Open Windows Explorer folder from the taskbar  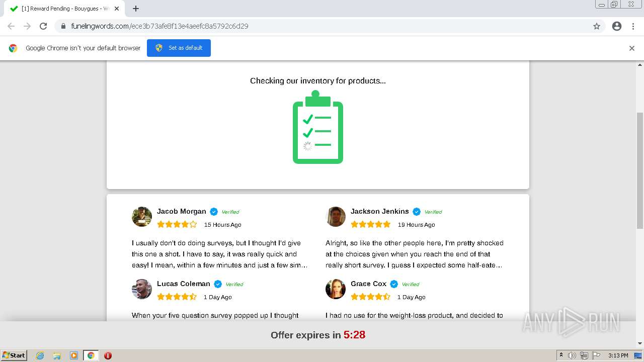(x=57, y=355)
